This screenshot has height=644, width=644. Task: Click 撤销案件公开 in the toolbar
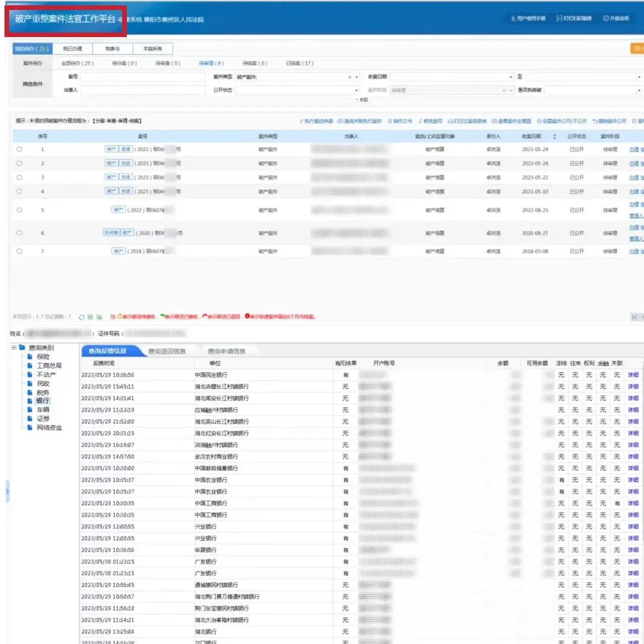click(609, 121)
